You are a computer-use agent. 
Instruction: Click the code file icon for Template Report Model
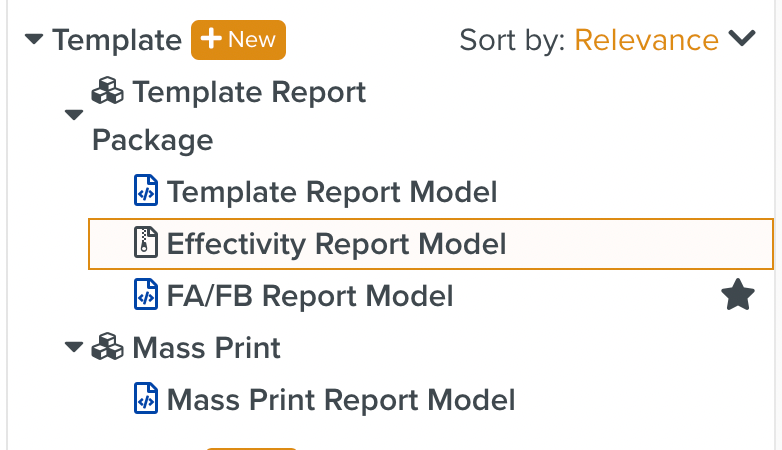pos(146,191)
